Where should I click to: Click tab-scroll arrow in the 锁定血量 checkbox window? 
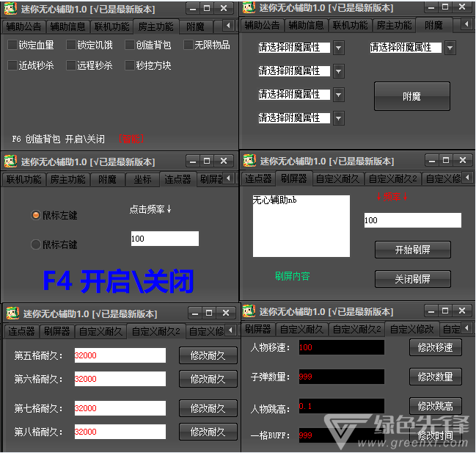(228, 26)
